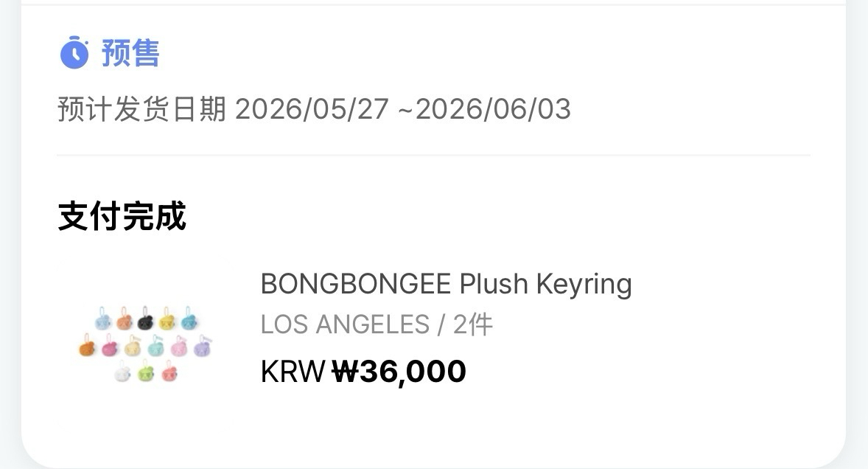Click the pre-sale stopwatch icon

74,53
